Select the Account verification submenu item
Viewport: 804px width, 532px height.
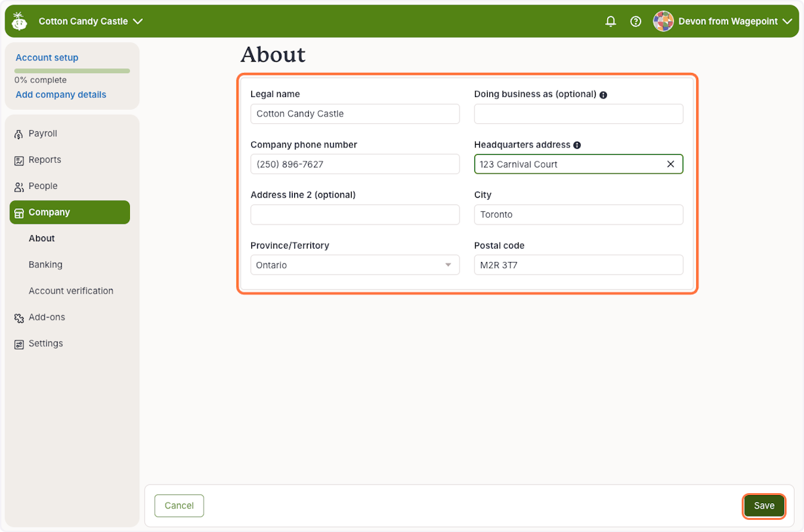[x=71, y=291]
